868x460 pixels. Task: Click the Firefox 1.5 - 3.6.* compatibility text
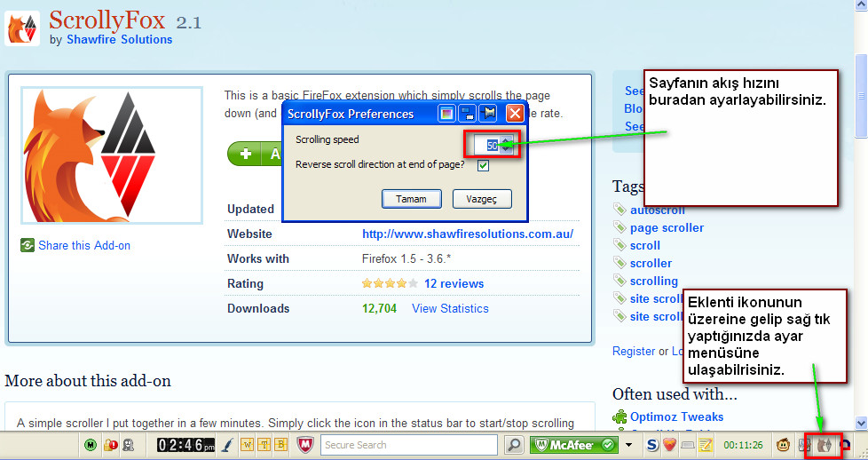pyautogui.click(x=406, y=258)
